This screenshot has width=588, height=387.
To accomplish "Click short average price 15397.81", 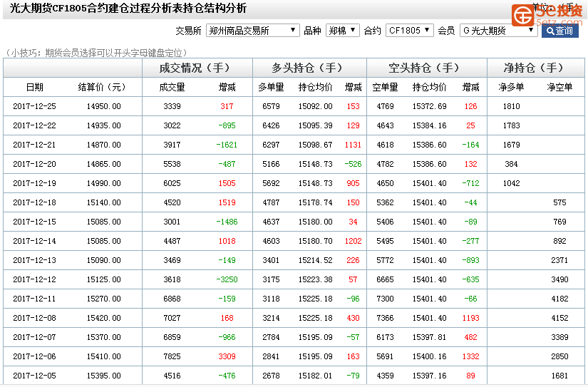I will 429,338.
